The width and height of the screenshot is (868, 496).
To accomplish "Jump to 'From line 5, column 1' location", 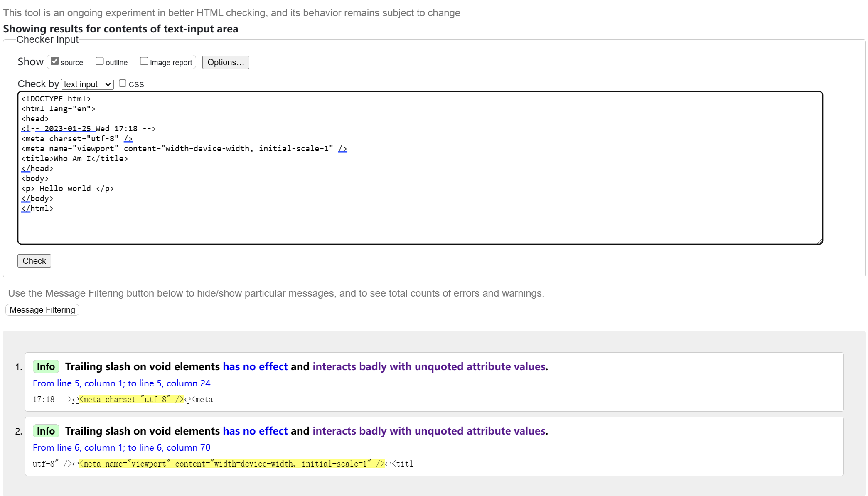I will tap(122, 383).
